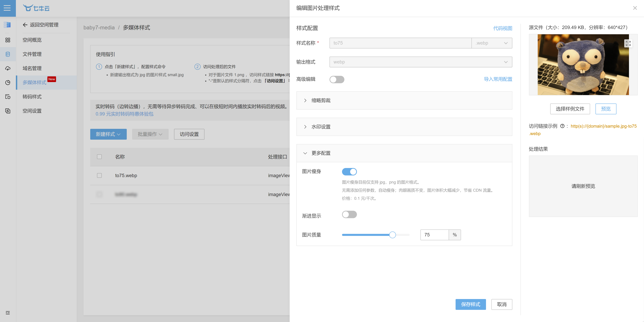Click help icon beside 访问链接示例
Image resolution: width=644 pixels, height=322 pixels.
click(562, 126)
